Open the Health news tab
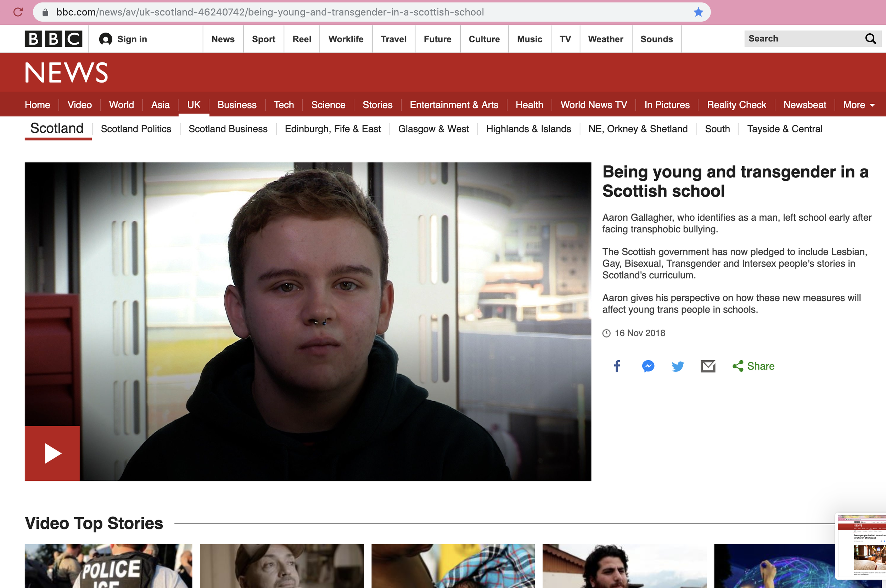This screenshot has height=588, width=886. click(x=529, y=105)
